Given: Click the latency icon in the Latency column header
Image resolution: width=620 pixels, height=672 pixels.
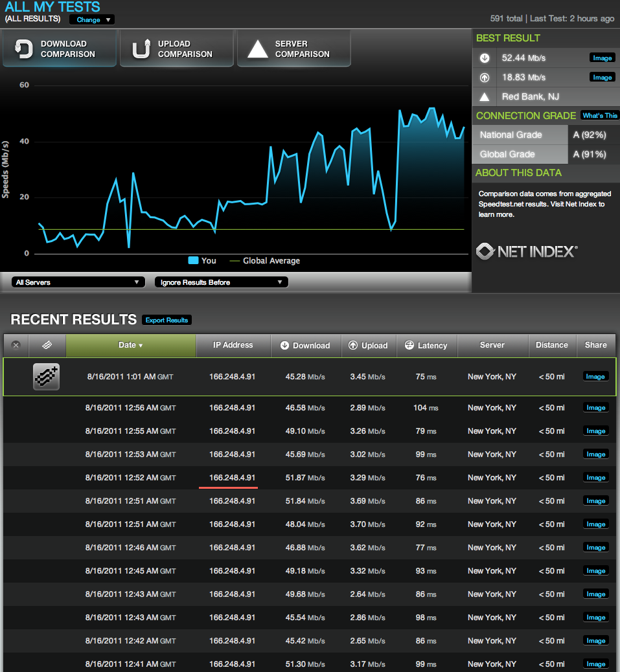Looking at the screenshot, I should [409, 346].
